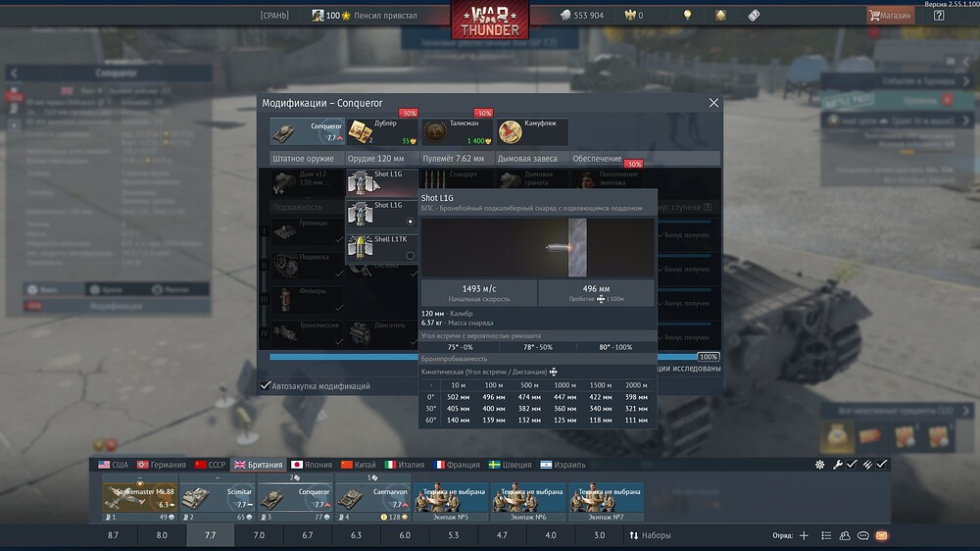Image resolution: width=980 pixels, height=551 pixels.
Task: Open the contacts friends icon
Action: (x=845, y=535)
